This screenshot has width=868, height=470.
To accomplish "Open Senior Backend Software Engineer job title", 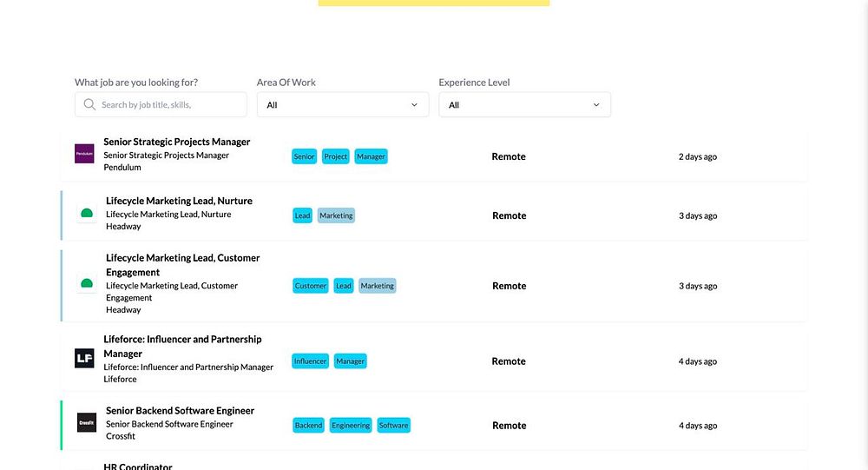I will click(x=180, y=411).
